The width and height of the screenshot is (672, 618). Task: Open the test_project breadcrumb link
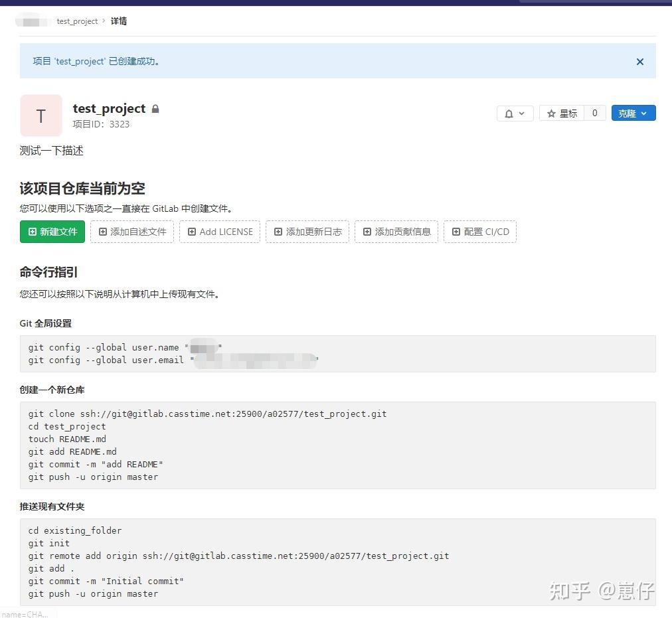point(77,21)
